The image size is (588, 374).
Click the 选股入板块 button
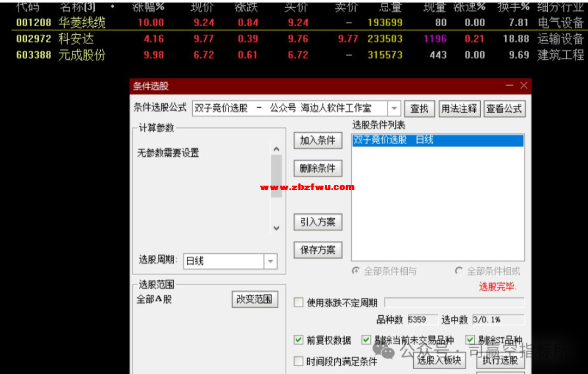coord(439,360)
